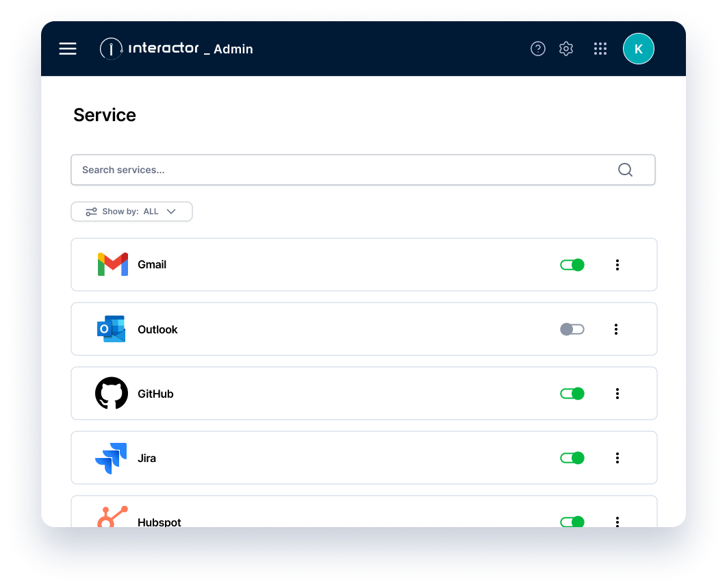The image size is (727, 588).
Task: Enable the Outlook service toggle
Action: click(572, 329)
